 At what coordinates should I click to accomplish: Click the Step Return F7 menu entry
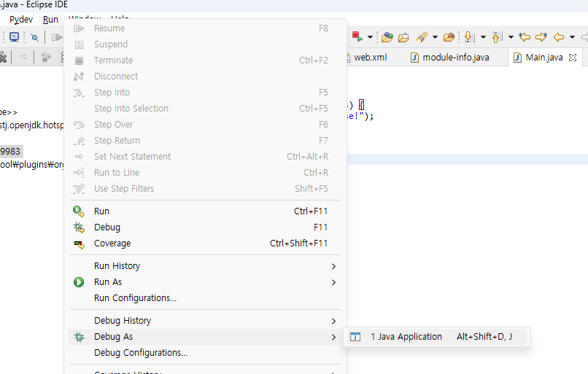(x=205, y=141)
